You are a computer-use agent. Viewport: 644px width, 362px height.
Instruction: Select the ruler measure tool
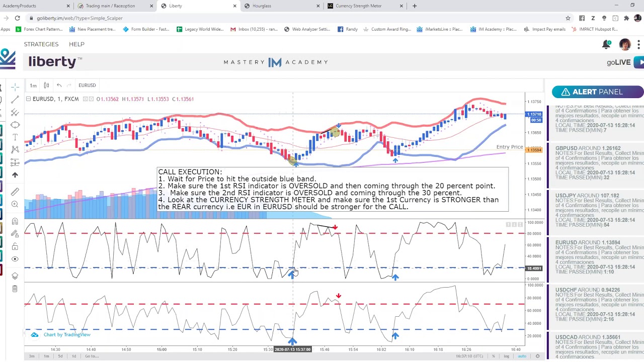click(15, 192)
